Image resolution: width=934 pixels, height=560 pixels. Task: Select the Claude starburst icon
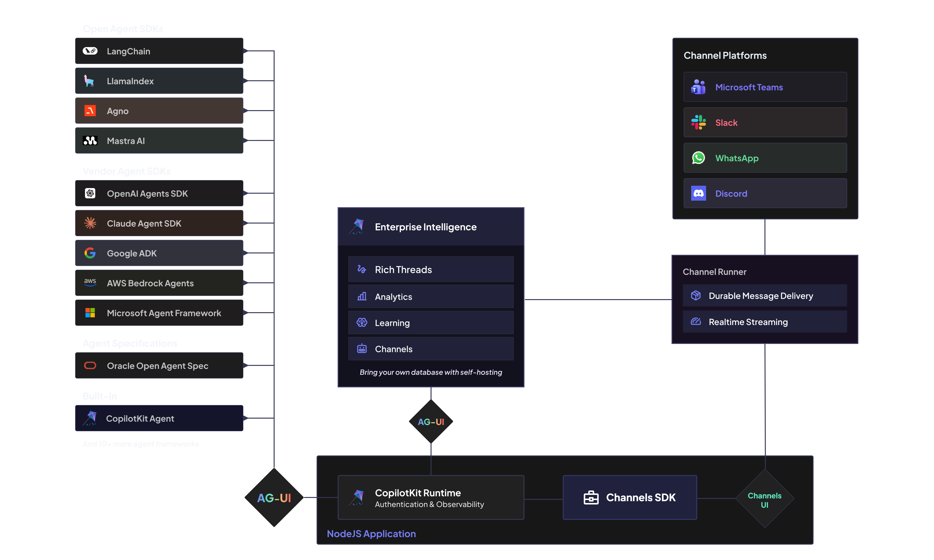90,223
